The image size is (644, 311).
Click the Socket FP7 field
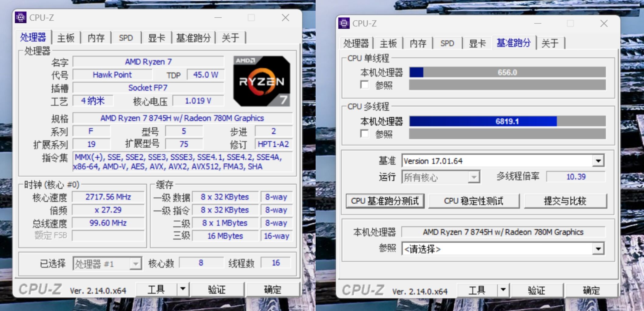(x=148, y=88)
